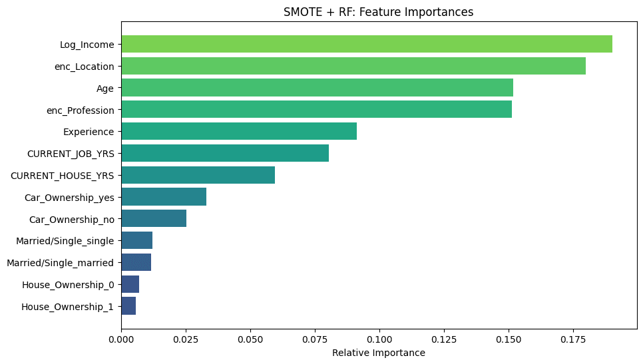Click the 0.175 x-axis tick label
This screenshot has width=643, height=364.
pos(573,338)
